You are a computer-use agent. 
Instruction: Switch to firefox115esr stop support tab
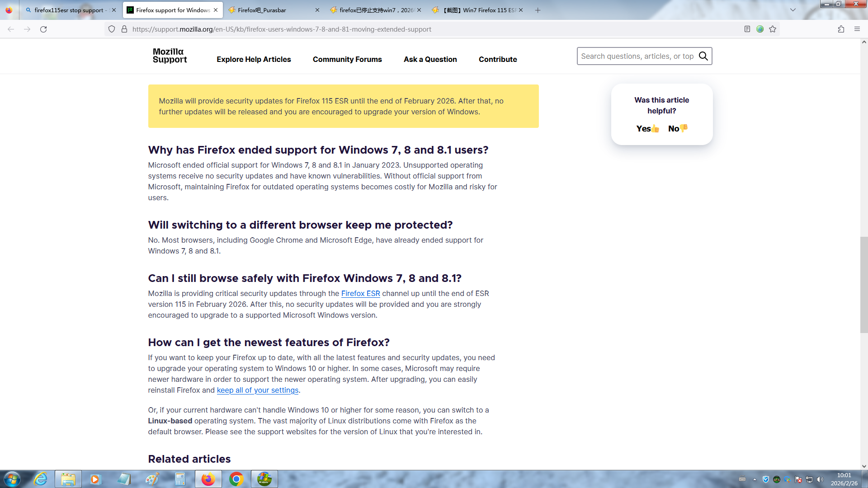point(68,10)
